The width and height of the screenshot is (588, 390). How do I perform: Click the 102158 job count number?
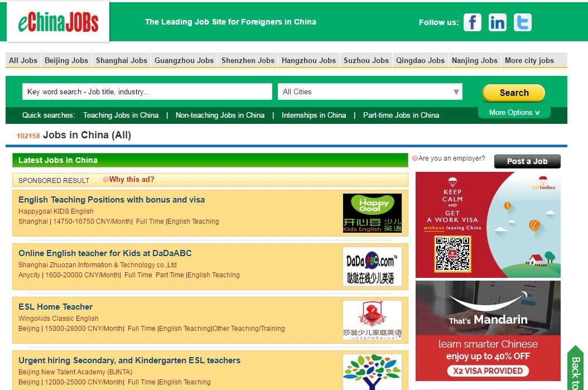(28, 136)
